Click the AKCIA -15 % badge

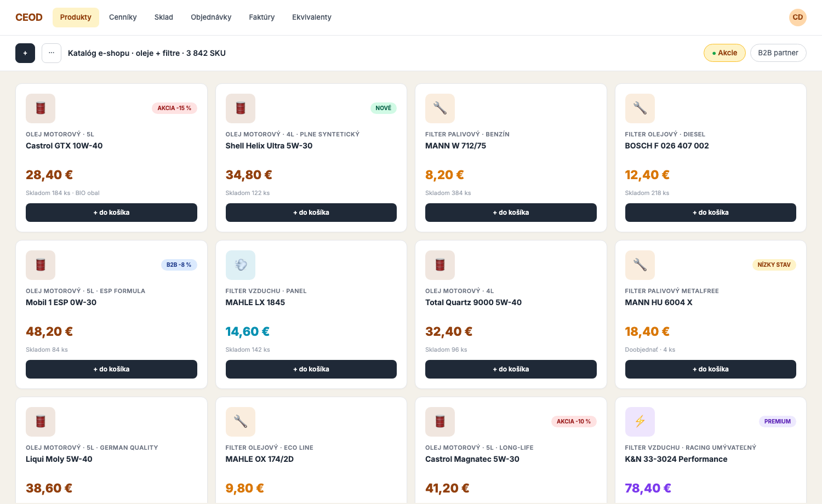[x=174, y=108]
